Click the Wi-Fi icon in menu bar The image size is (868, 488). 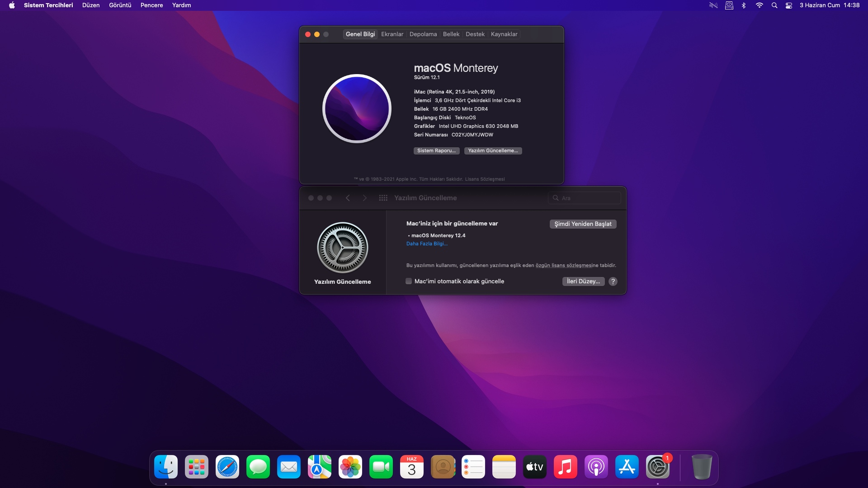(x=759, y=5)
